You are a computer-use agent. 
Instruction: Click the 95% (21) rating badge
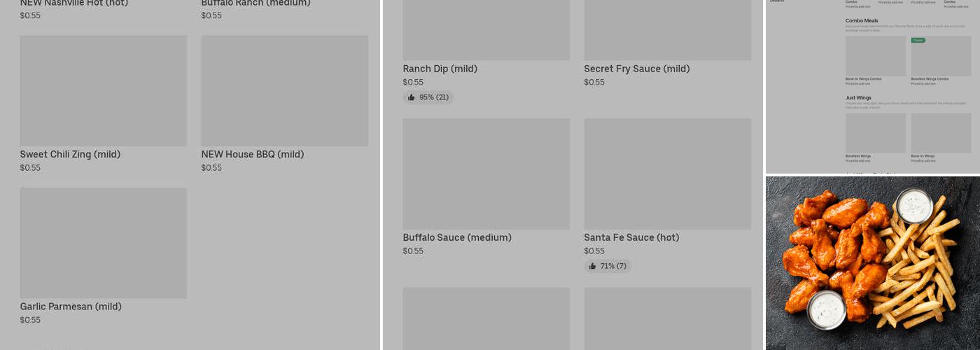(x=428, y=97)
